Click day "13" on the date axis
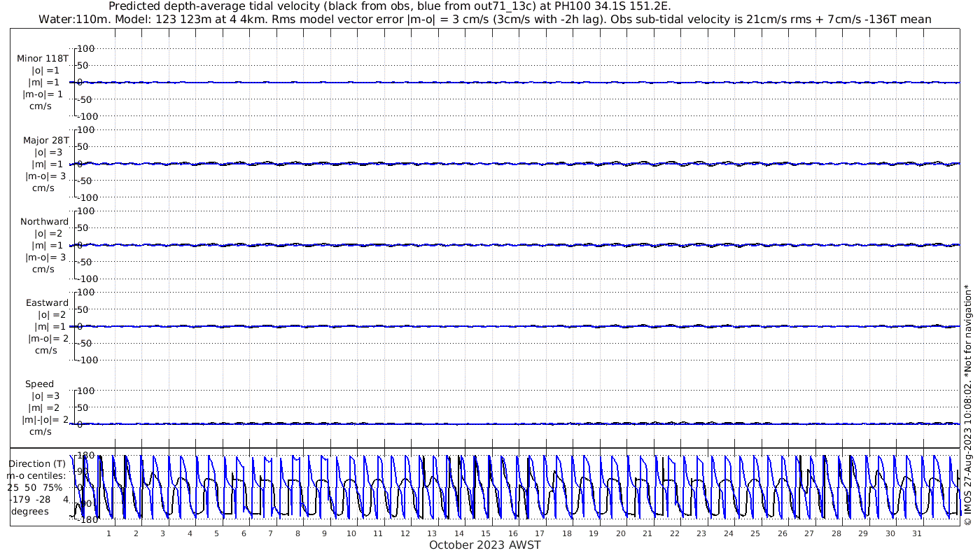The width and height of the screenshot is (980, 560). point(432,533)
